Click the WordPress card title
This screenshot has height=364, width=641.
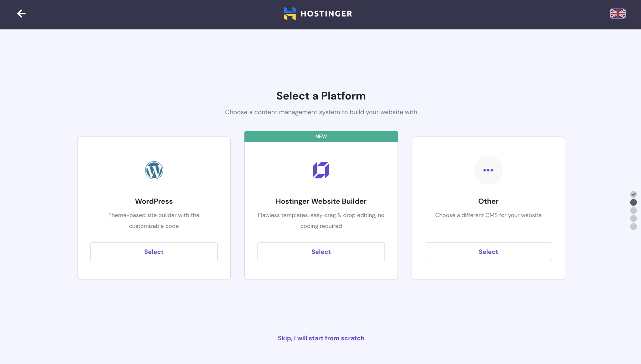pos(154,201)
